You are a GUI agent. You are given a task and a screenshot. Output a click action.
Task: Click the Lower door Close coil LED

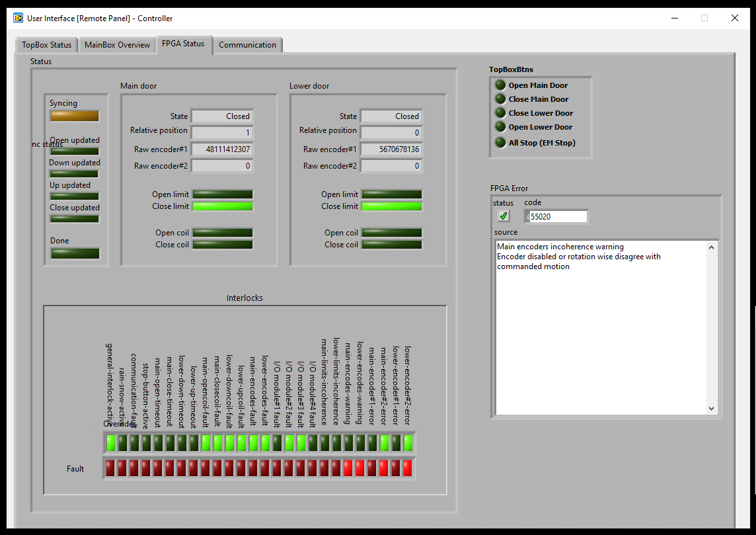(392, 245)
